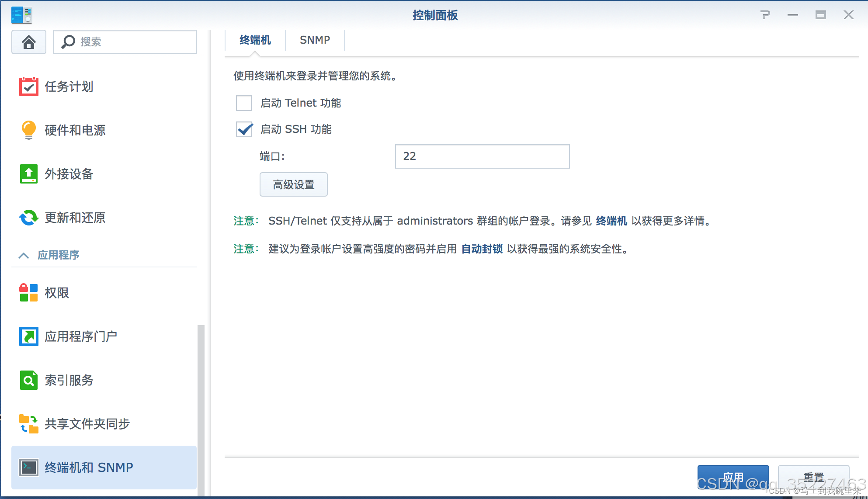
Task: Collapse the Applications (应用程序) section
Action: pos(24,255)
